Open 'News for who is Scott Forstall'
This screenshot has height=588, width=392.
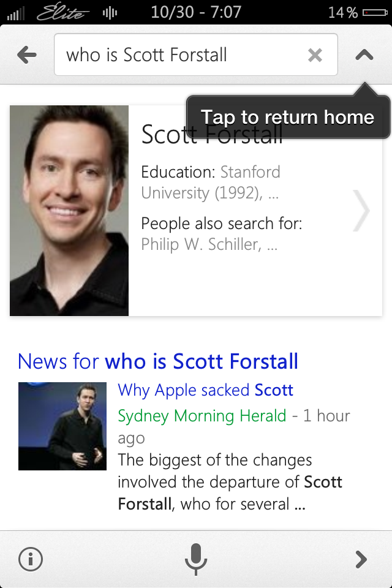(x=158, y=361)
